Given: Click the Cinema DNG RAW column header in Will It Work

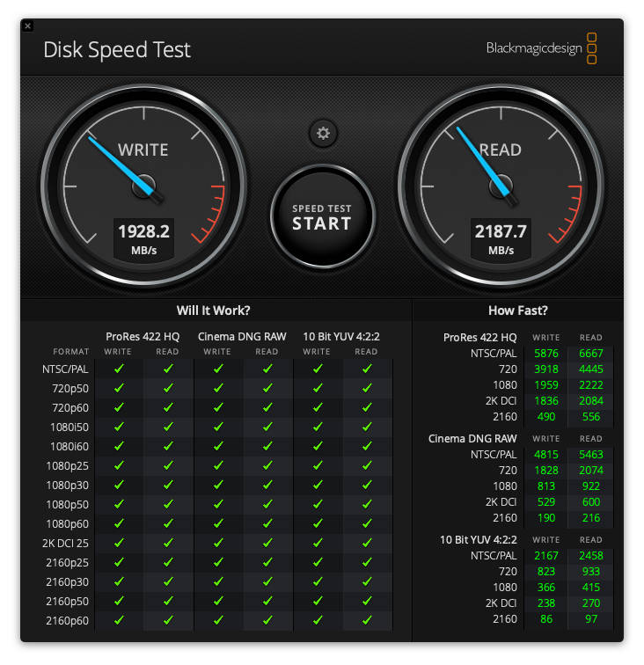Looking at the screenshot, I should point(242,337).
